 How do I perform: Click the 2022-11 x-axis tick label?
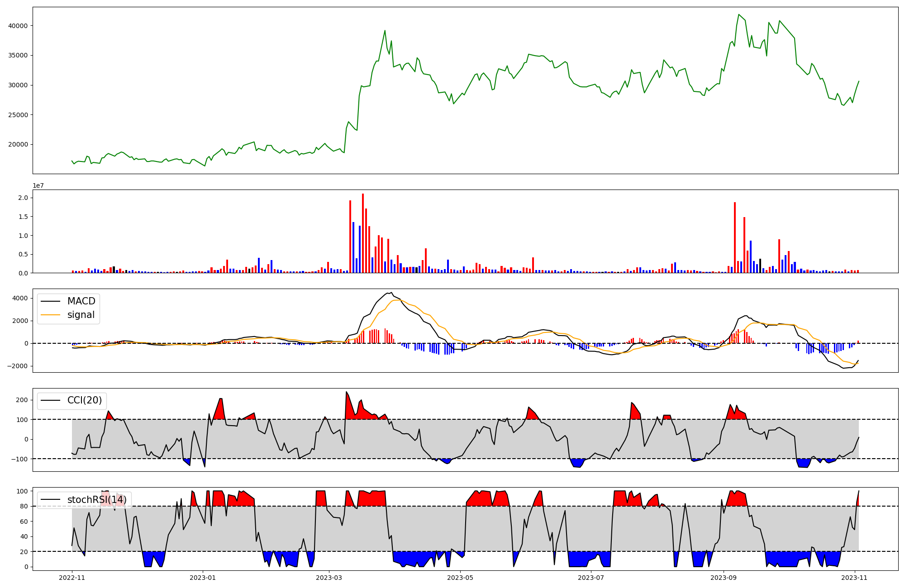click(72, 578)
